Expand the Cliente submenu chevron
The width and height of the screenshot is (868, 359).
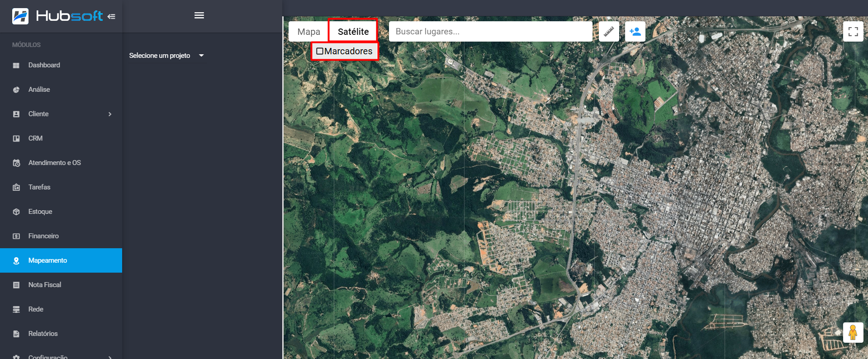pos(110,114)
